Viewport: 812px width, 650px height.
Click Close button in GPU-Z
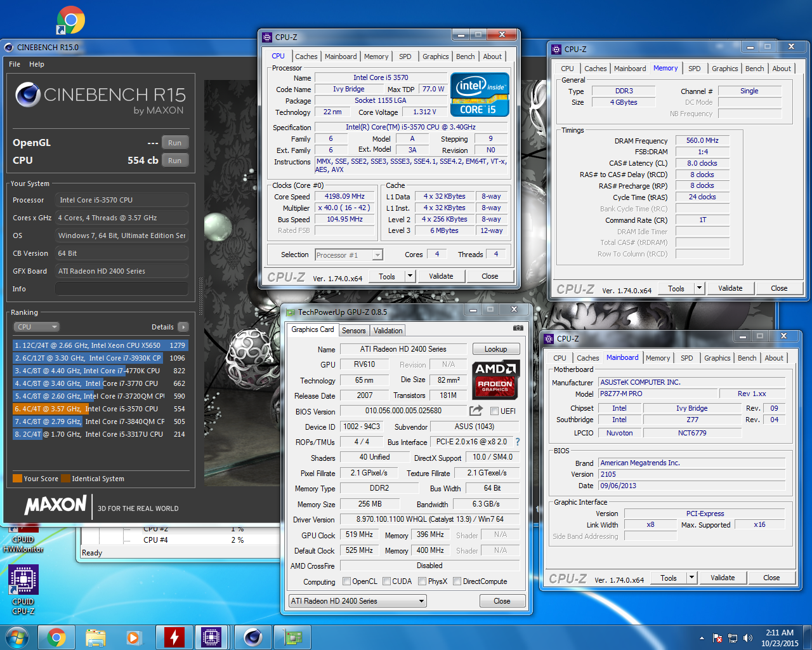[x=502, y=601]
